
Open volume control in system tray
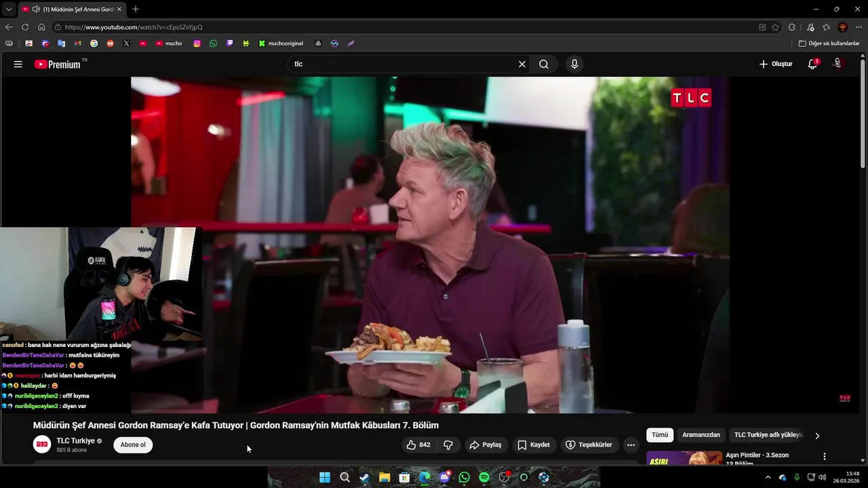pos(822,477)
